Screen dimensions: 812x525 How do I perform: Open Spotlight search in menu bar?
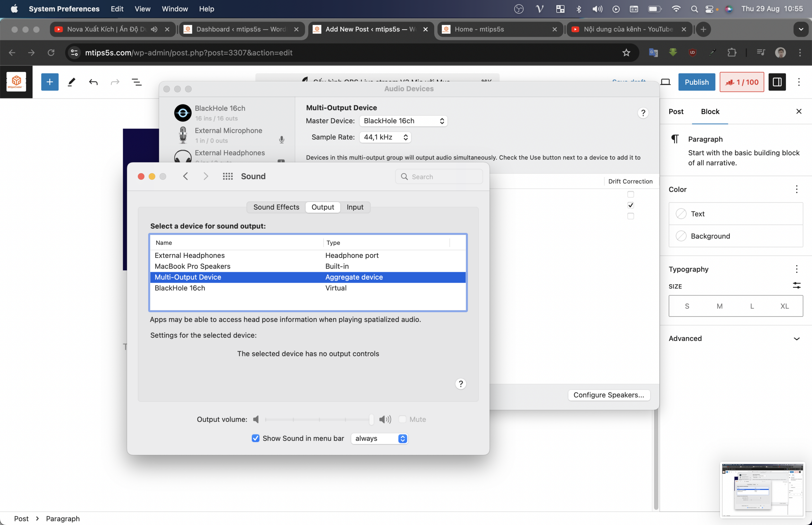tap(694, 9)
